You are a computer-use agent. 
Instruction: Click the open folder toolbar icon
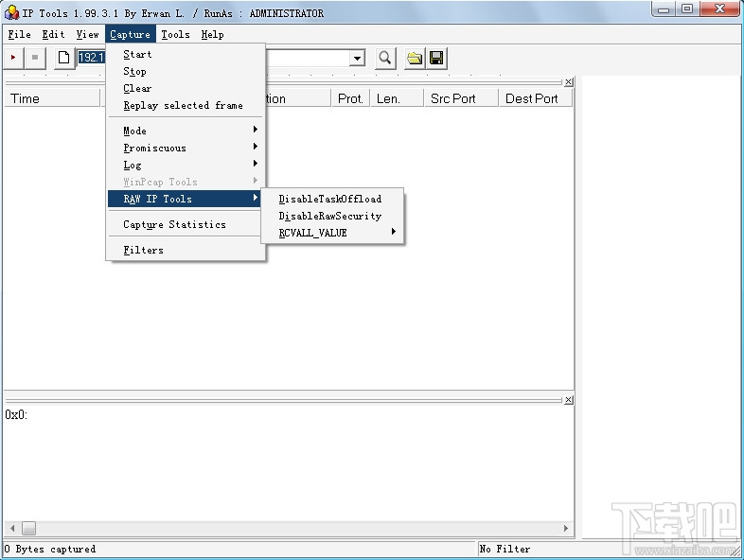415,58
